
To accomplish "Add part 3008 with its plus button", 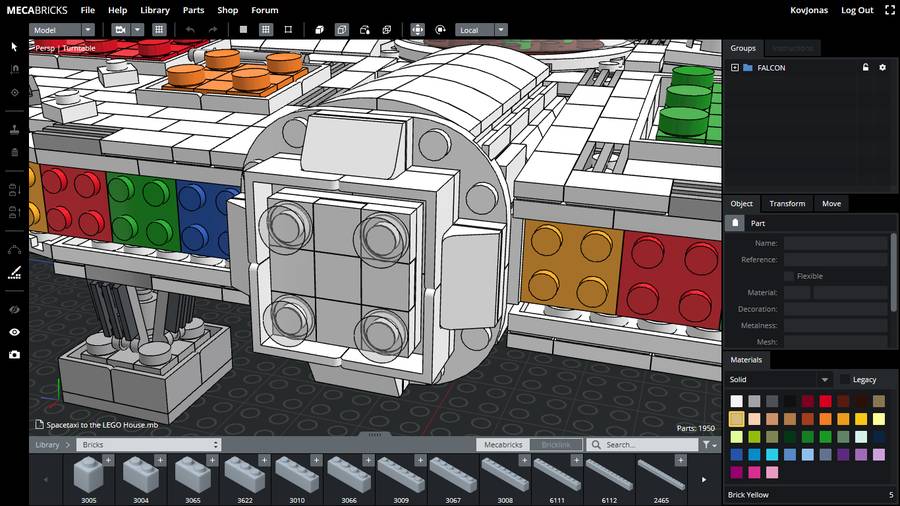I will click(x=524, y=460).
